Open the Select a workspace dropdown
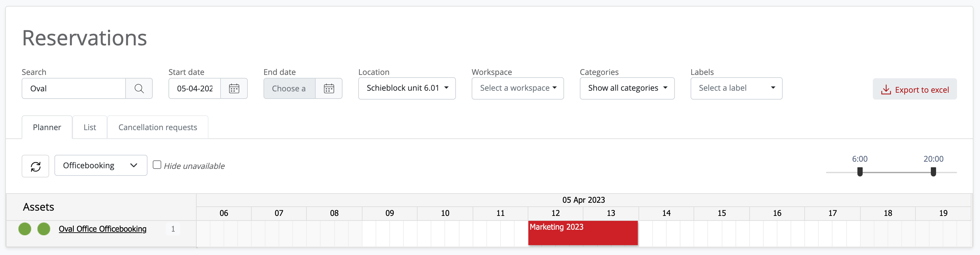The height and width of the screenshot is (255, 980). click(x=518, y=88)
